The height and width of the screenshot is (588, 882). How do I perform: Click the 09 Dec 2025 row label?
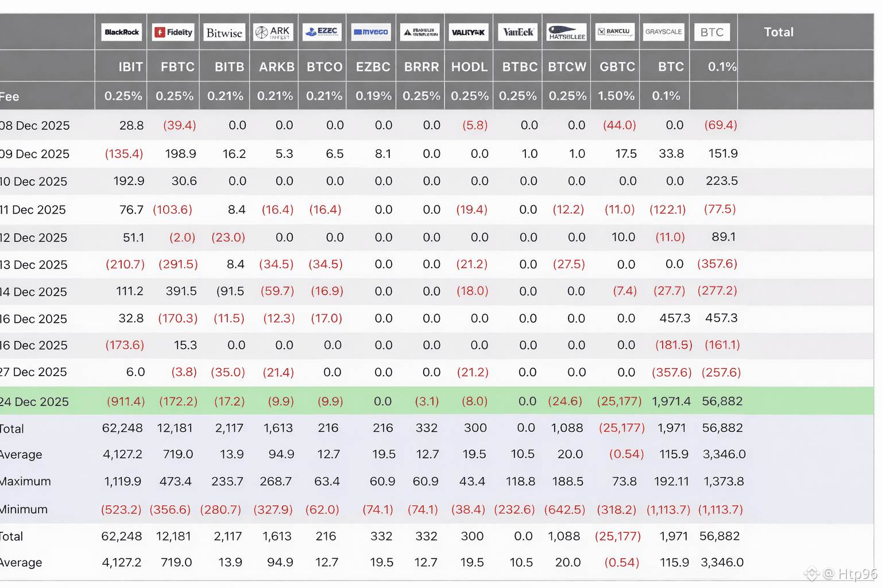34,154
